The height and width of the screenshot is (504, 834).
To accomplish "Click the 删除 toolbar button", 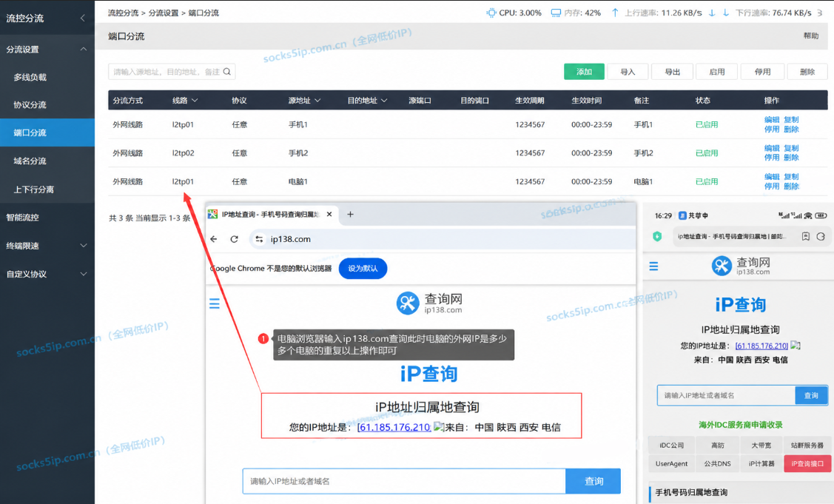I will (807, 71).
